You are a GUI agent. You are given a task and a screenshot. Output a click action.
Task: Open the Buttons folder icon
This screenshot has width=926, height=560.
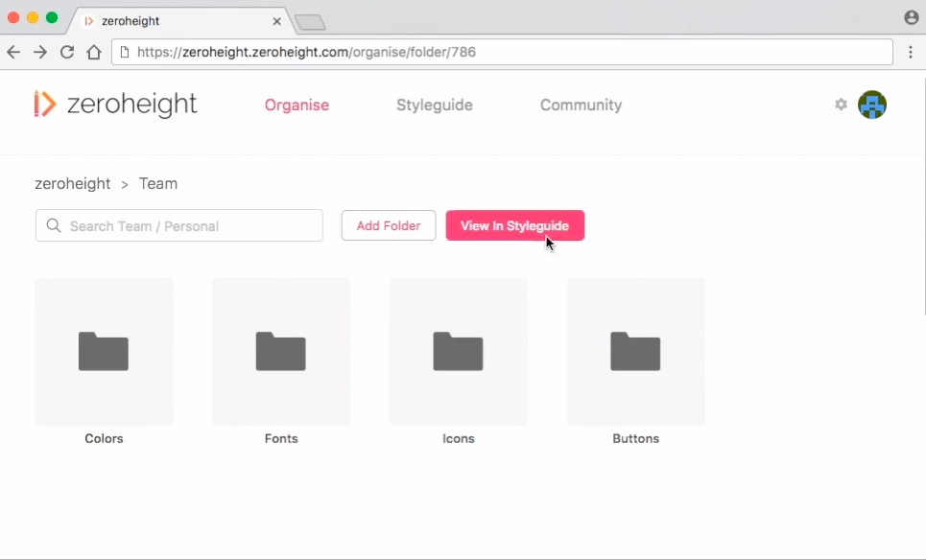[635, 351]
